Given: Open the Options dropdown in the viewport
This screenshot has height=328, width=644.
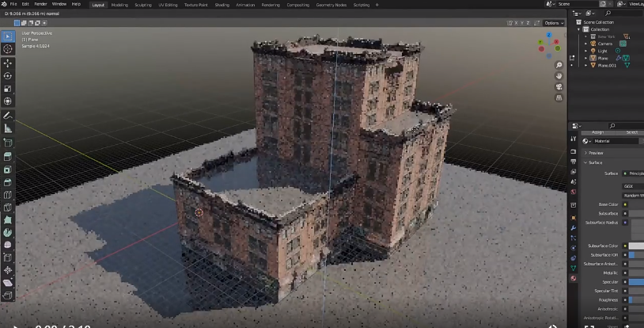Looking at the screenshot, I should (552, 23).
